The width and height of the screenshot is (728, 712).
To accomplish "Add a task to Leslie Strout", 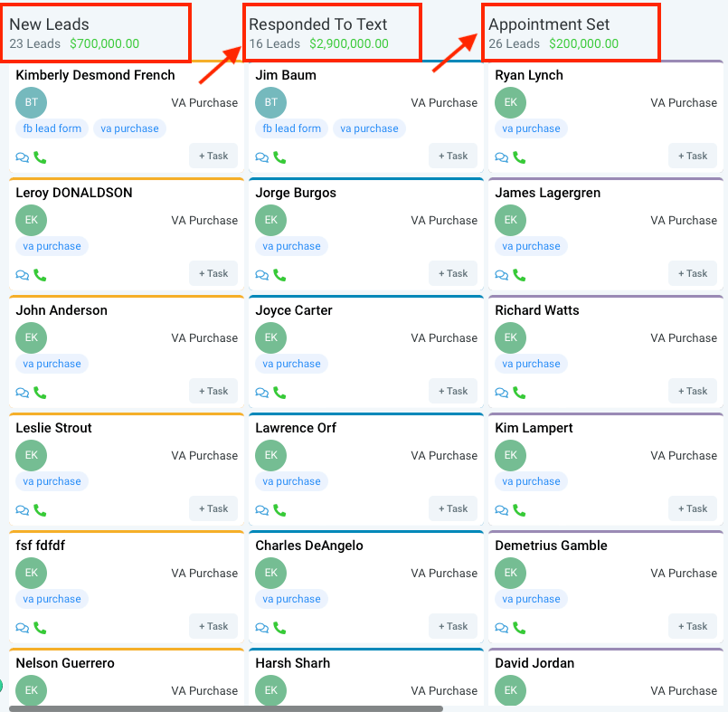I will (213, 508).
